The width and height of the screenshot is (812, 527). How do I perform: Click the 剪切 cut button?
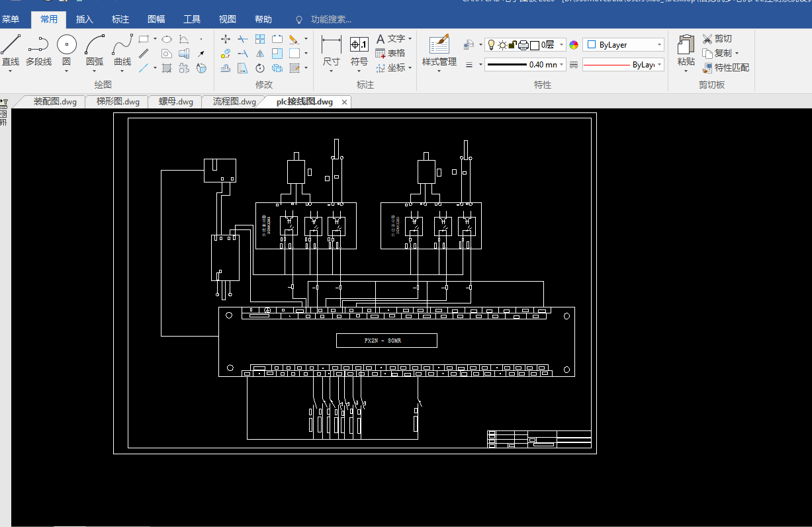pos(717,39)
